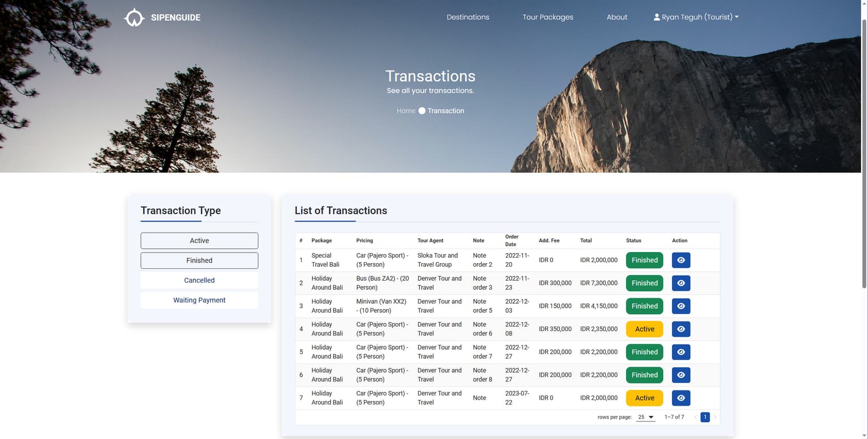
Task: Open the eye icon on row 6
Action: click(x=680, y=375)
